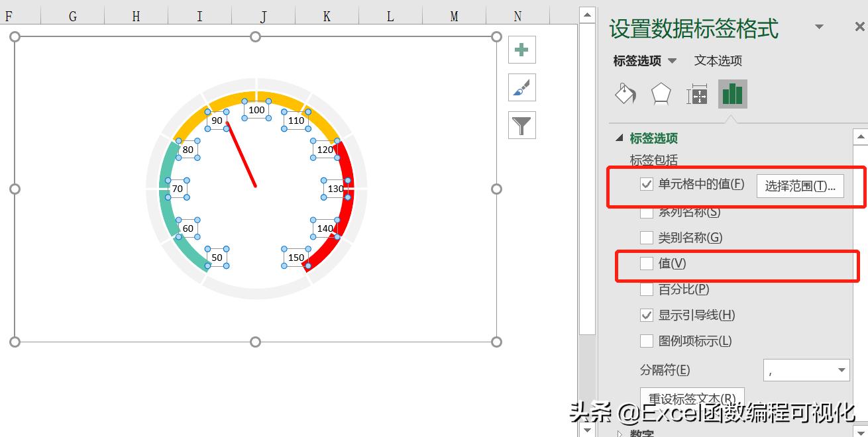Open the 标签选项 dropdown arrow
This screenshot has height=437, width=868.
tap(674, 61)
